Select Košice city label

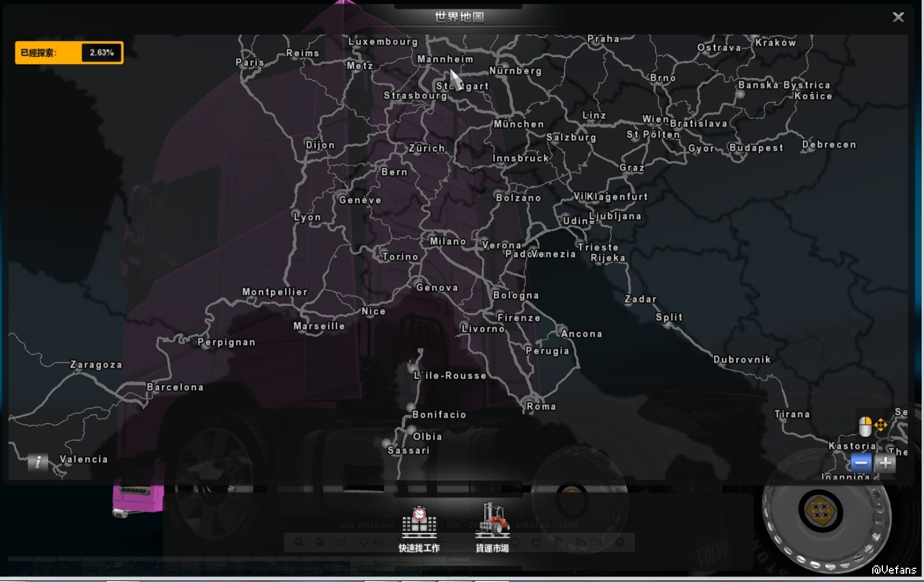(x=813, y=96)
